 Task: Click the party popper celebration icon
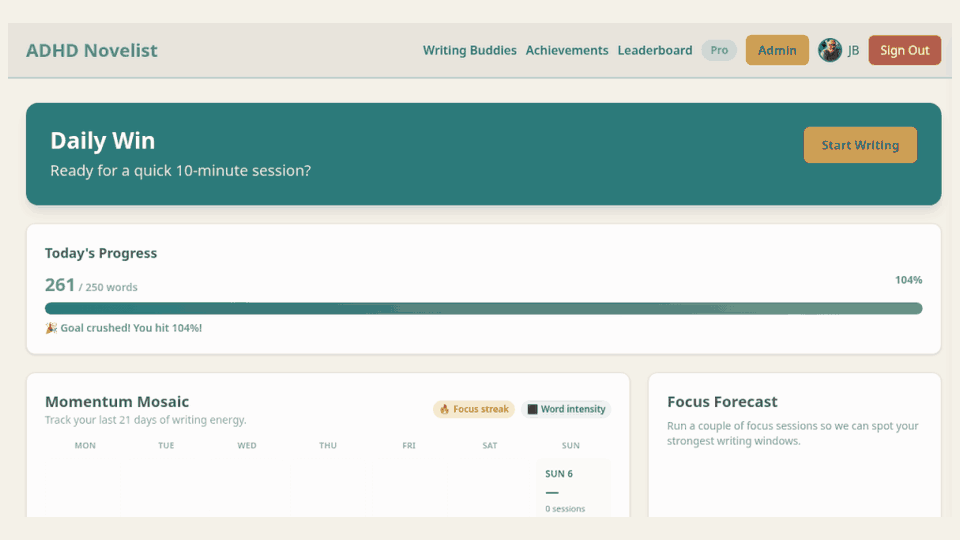[x=51, y=328]
